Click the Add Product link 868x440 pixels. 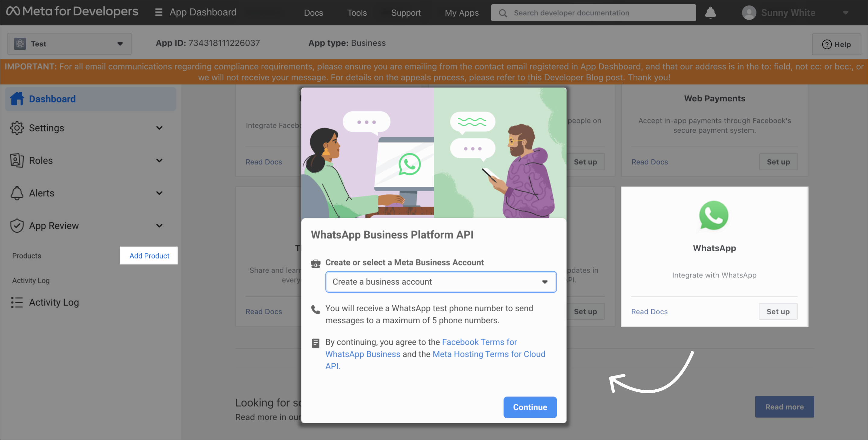pyautogui.click(x=149, y=256)
